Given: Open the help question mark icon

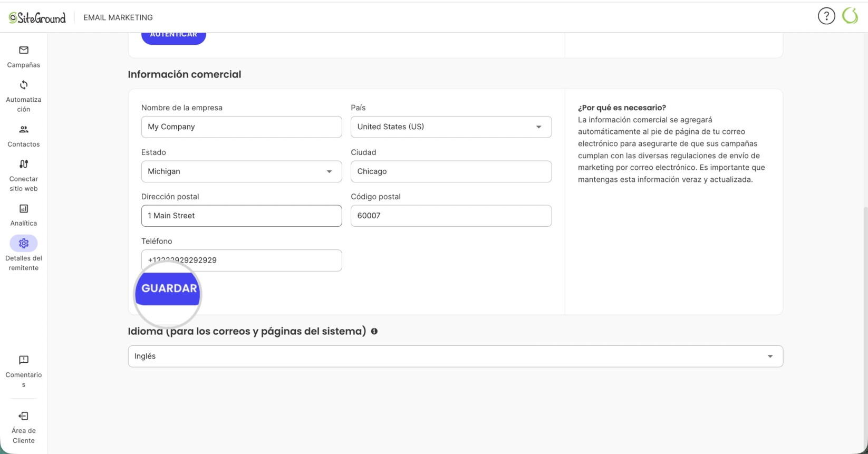Looking at the screenshot, I should click(826, 16).
